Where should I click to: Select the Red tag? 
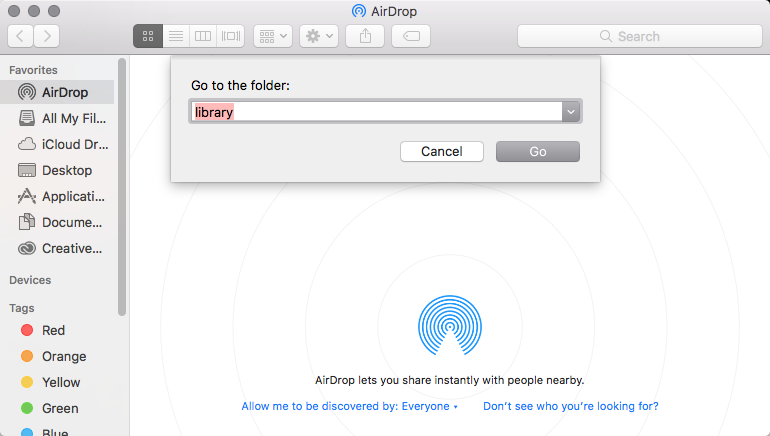57,330
